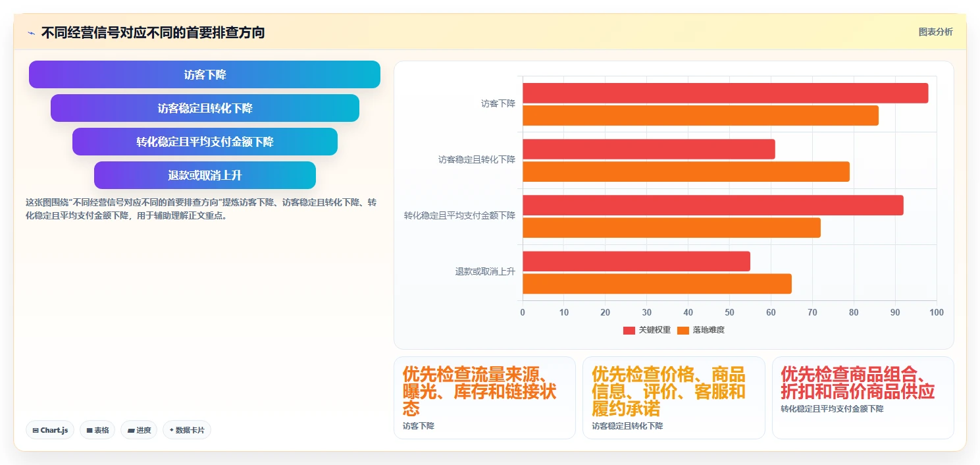The height and width of the screenshot is (465, 980).
Task: Open the 优先检查流量来源 data card
Action: [x=484, y=398]
